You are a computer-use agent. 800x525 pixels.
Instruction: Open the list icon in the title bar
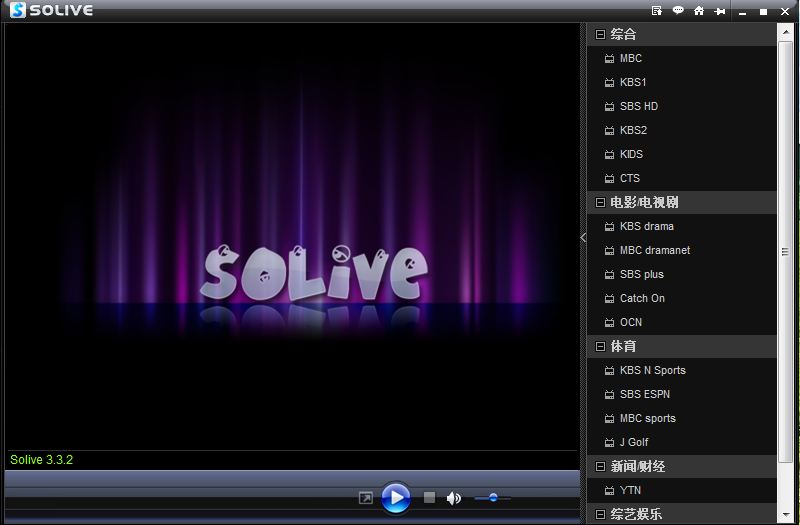tap(657, 11)
